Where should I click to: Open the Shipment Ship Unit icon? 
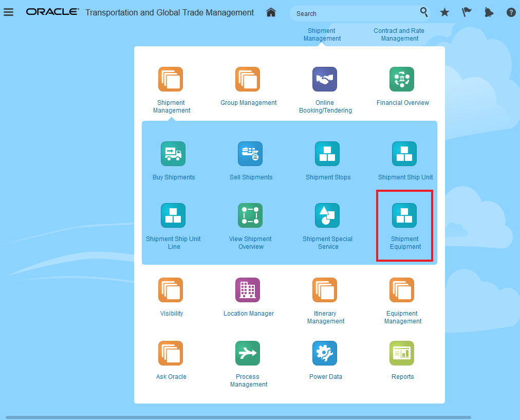pos(404,154)
